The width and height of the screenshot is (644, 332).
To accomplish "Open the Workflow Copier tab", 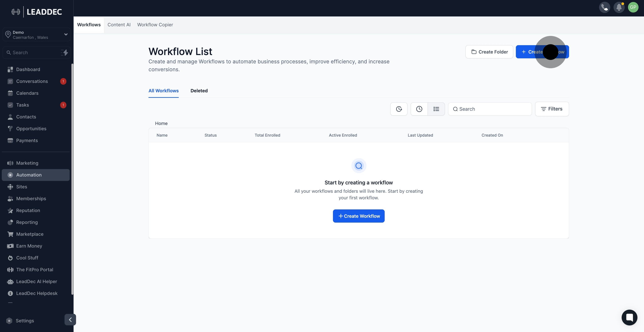I will click(x=155, y=25).
